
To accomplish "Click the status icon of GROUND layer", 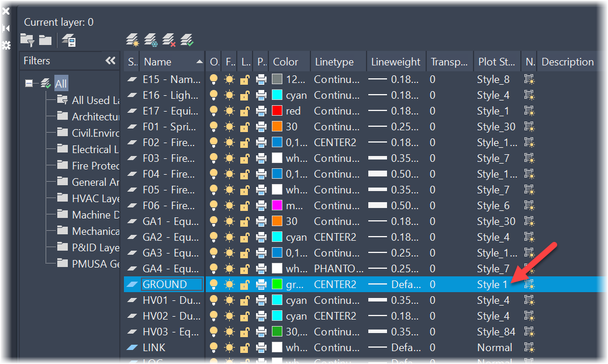I will click(x=132, y=285).
